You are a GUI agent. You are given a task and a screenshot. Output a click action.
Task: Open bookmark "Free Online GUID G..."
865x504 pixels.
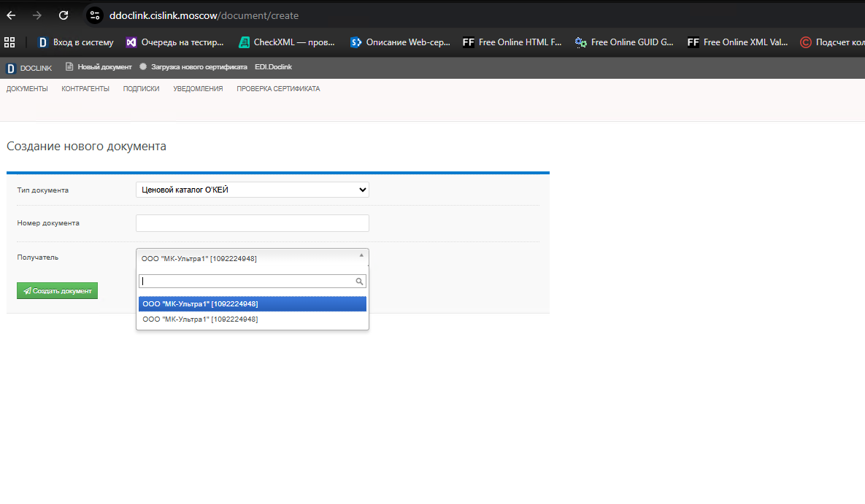(x=624, y=42)
